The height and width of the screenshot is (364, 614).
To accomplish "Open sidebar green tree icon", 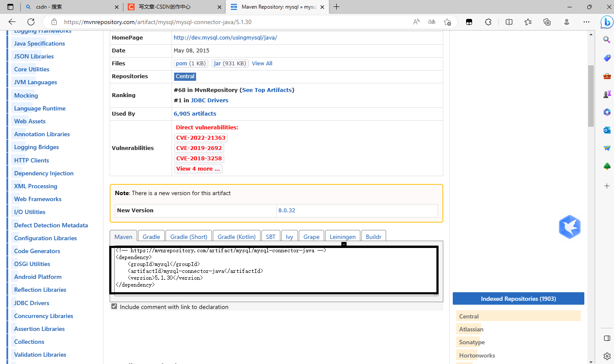I will tap(607, 166).
